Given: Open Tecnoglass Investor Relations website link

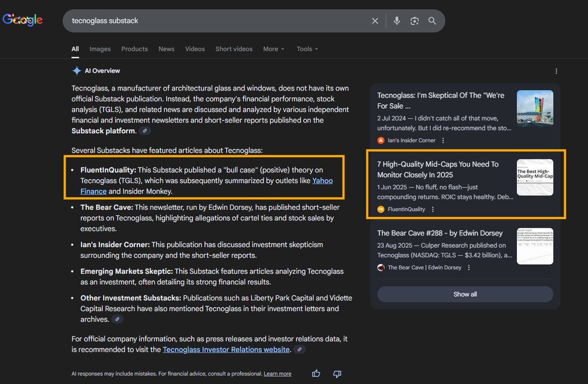Looking at the screenshot, I should tap(226, 350).
